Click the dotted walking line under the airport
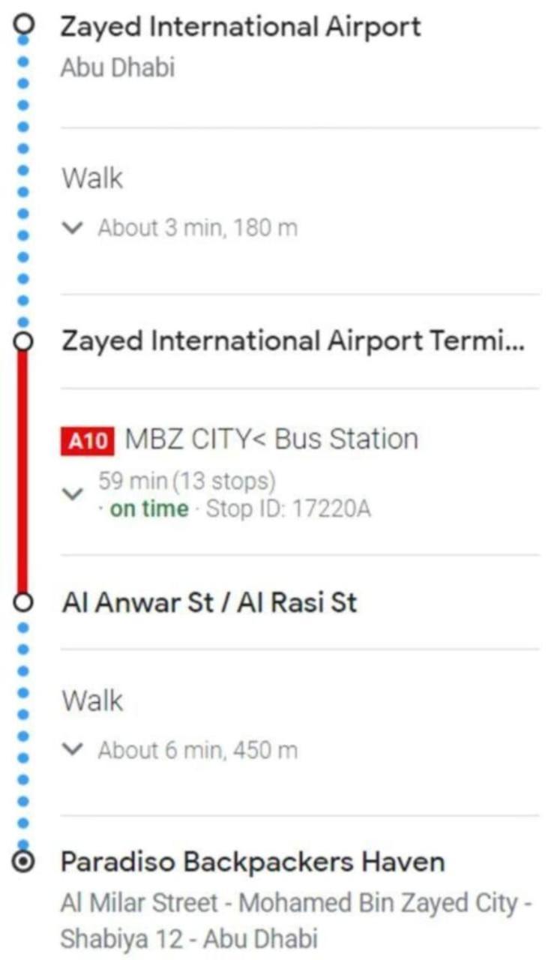 coord(24,184)
